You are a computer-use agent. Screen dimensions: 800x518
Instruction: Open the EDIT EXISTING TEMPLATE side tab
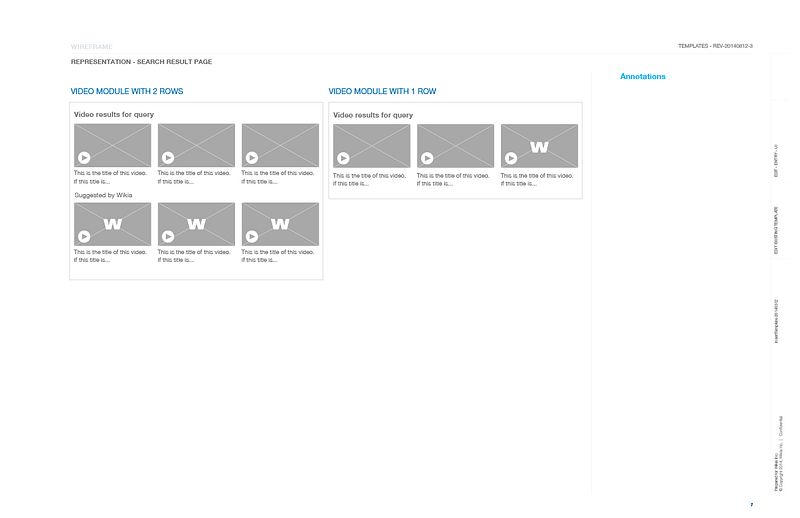coord(776,230)
